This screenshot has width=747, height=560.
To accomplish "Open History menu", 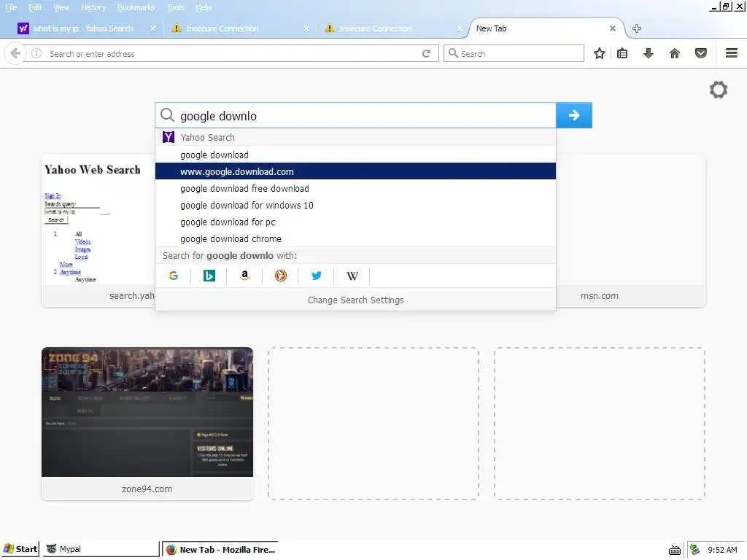I will point(93,7).
